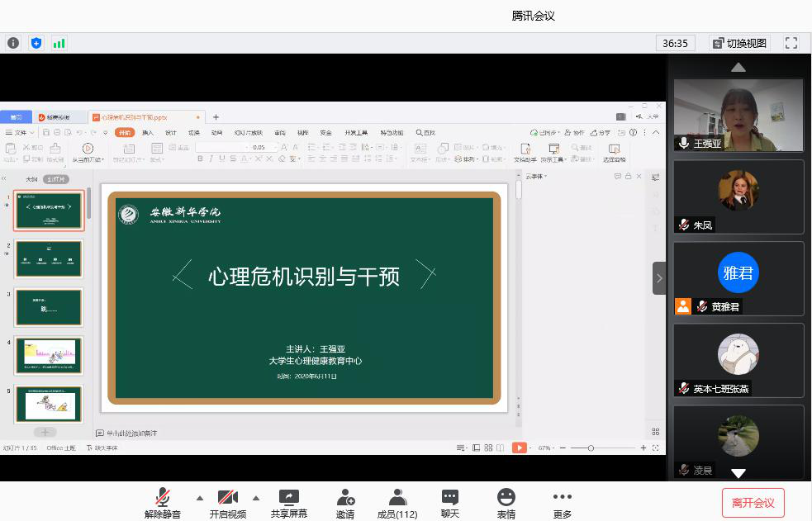
Task: Open Members (成员) list
Action: pos(397,502)
